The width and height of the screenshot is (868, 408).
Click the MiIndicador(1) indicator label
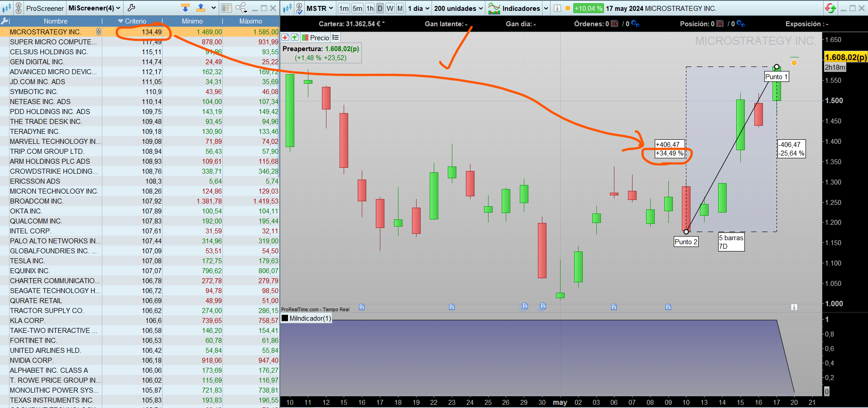pos(310,318)
